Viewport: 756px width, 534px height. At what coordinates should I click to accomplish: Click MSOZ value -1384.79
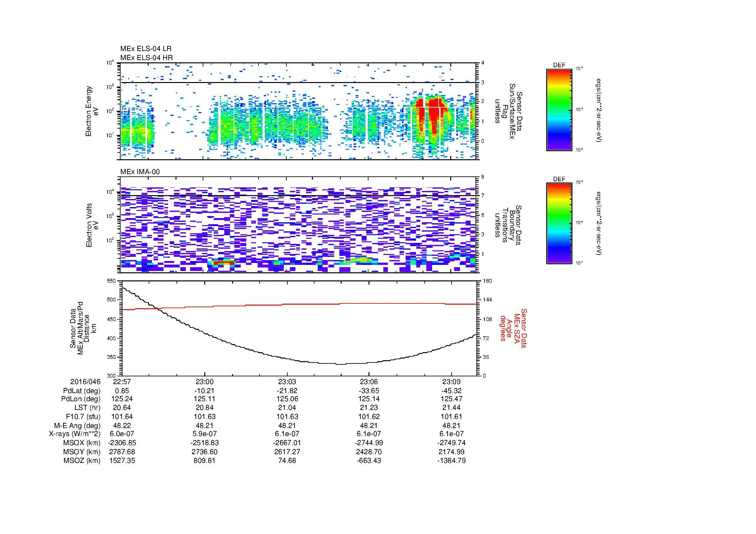pyautogui.click(x=452, y=461)
